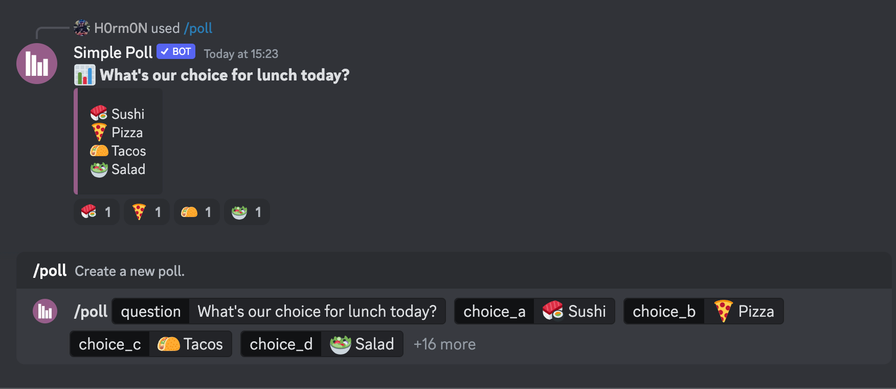
Task: Click H0rm0N's small avatar icon
Action: point(82,28)
